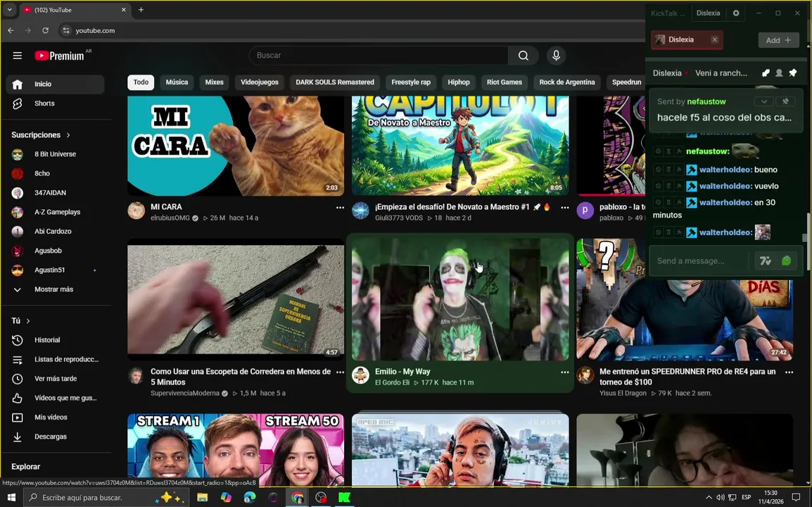
Task: Timeout hourglass next to walterholdeo: vuevlo
Action: coord(668,186)
